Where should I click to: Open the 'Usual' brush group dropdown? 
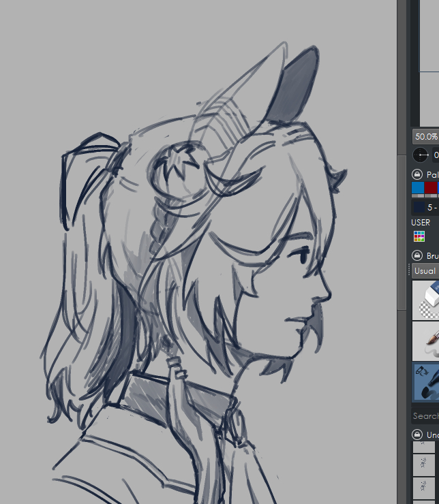[x=425, y=271]
